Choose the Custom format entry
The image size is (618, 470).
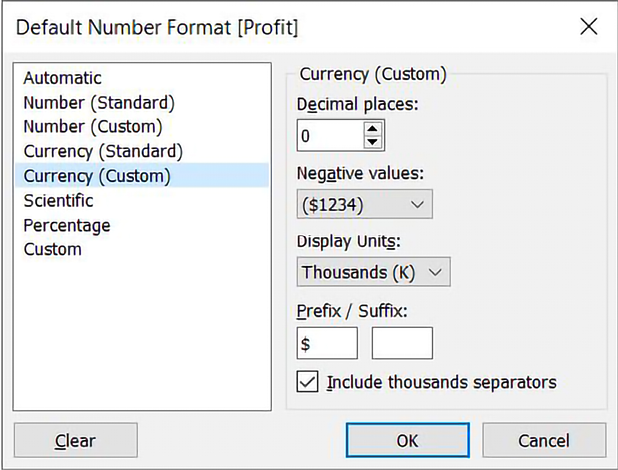(53, 249)
